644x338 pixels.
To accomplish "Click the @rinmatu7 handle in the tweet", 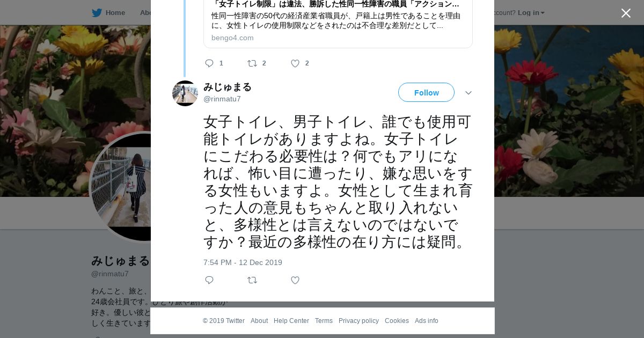I will (x=222, y=99).
